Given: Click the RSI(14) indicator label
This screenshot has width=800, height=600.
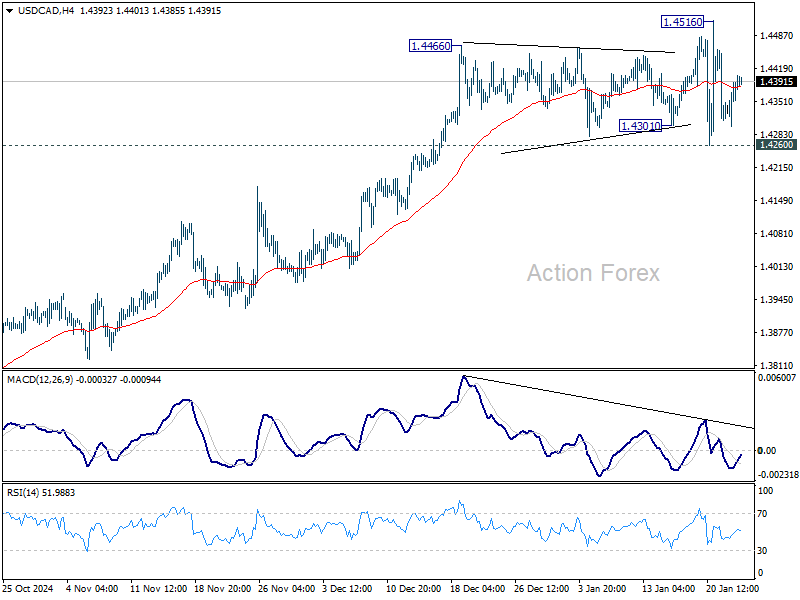Looking at the screenshot, I should tap(21, 493).
